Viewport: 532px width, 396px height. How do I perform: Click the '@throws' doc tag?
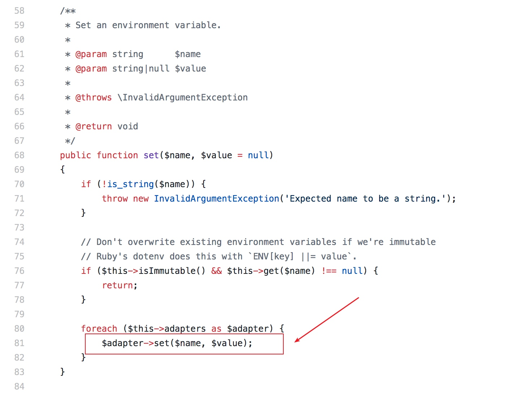(x=93, y=98)
